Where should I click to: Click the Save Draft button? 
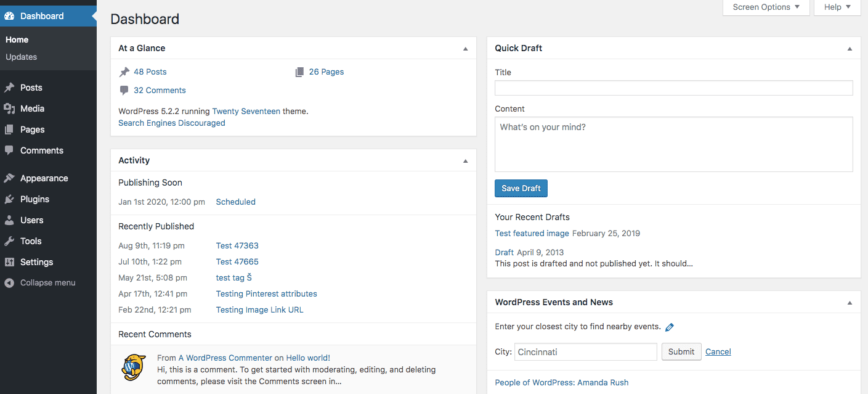(521, 188)
